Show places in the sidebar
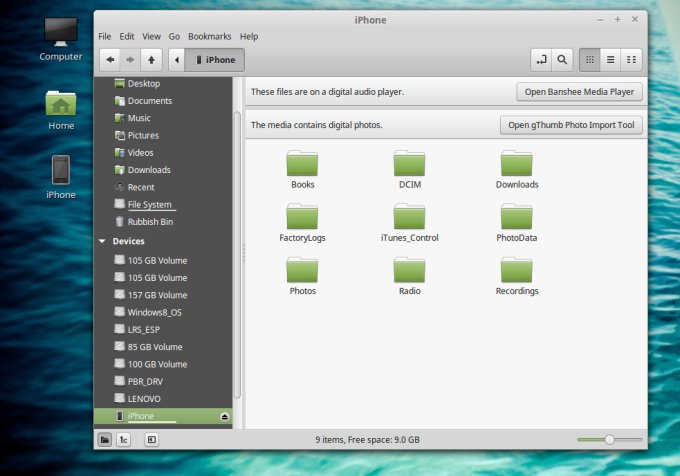Image resolution: width=680 pixels, height=476 pixels. (105, 439)
